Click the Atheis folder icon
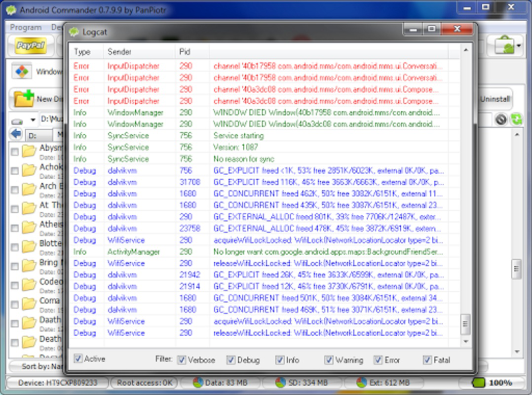Screen dimensions: 532x395 click(x=29, y=227)
